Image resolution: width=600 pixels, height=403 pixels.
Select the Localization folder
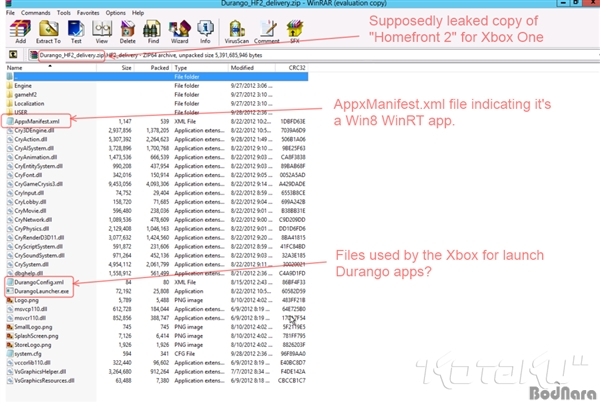click(29, 103)
